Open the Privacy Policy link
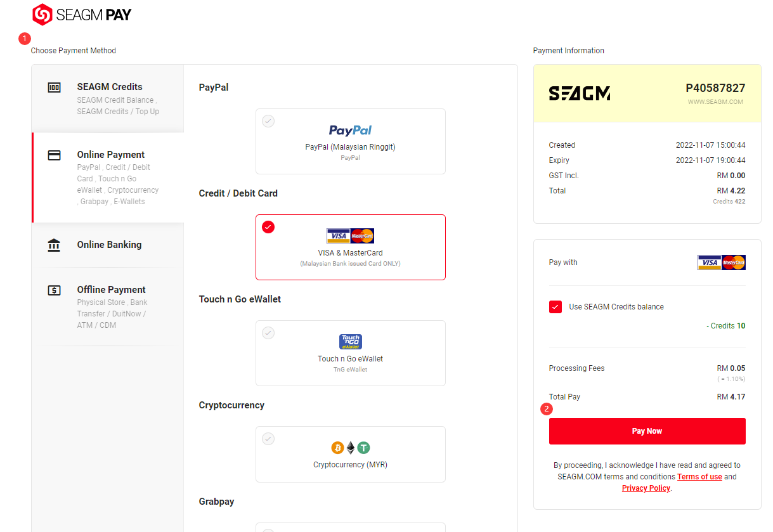 (646, 488)
